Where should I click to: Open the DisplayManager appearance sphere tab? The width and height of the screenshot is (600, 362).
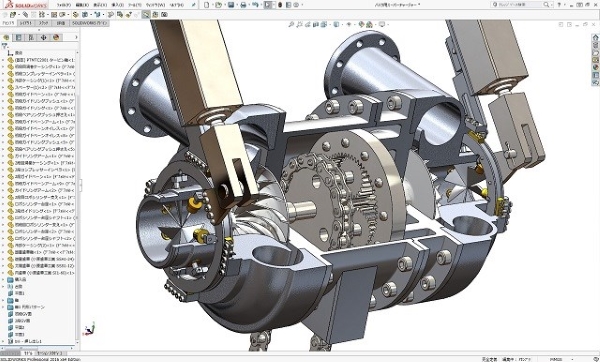point(56,37)
